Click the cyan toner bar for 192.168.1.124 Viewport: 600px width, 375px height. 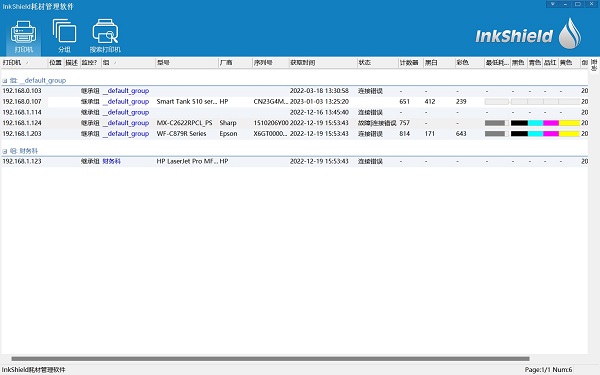point(536,123)
